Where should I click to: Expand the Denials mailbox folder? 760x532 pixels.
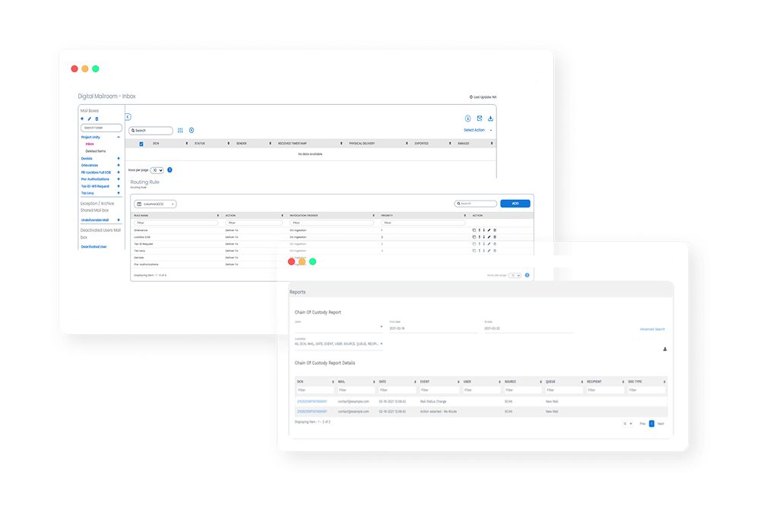click(x=119, y=158)
